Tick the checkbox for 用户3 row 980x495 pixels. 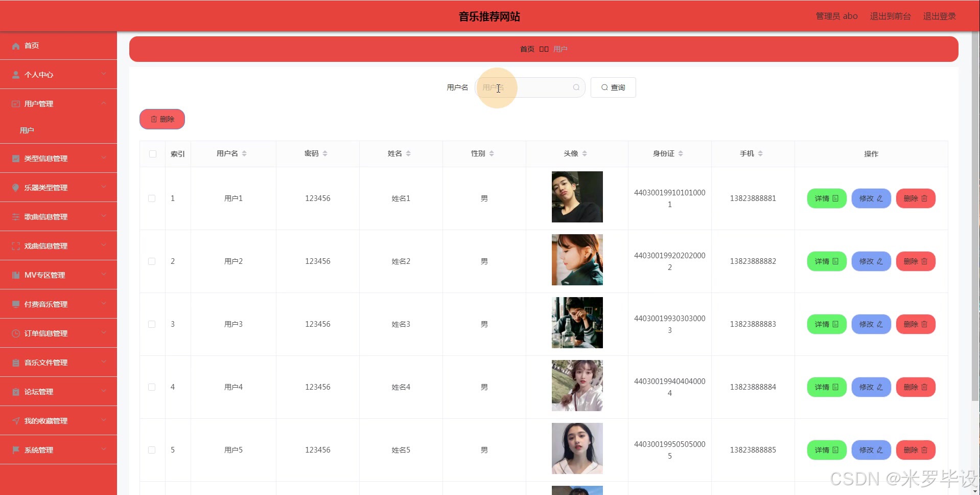pos(152,324)
